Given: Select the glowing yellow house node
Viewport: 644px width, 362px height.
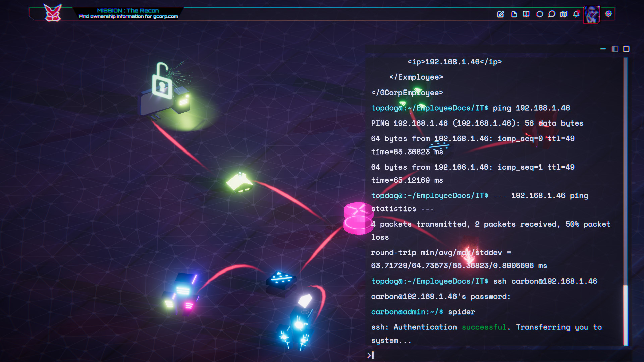Looking at the screenshot, I should tap(239, 183).
